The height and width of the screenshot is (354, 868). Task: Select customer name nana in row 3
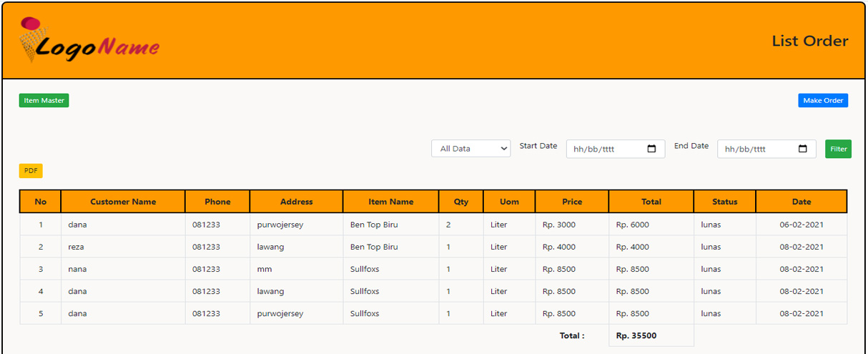(77, 269)
